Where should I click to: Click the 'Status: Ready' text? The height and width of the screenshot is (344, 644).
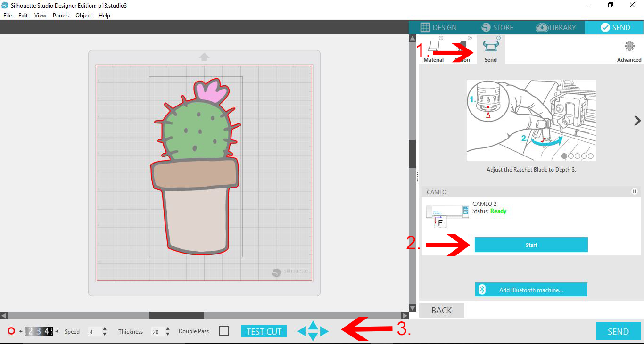[489, 211]
